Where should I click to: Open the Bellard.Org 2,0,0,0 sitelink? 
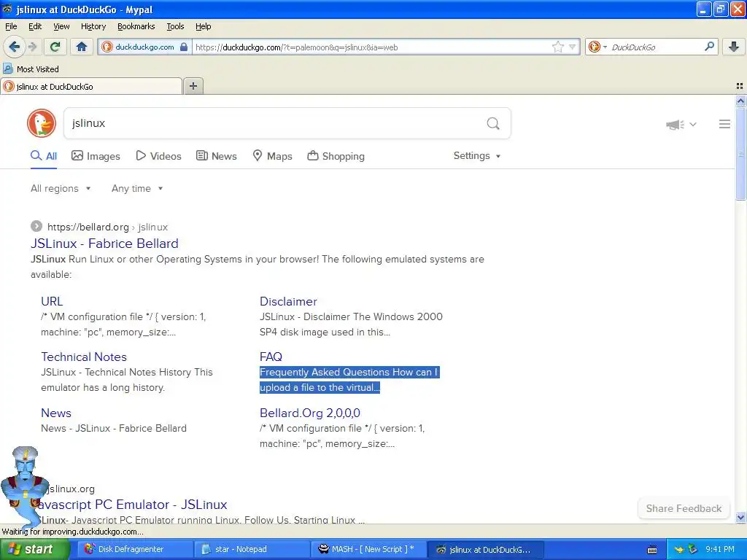309,413
